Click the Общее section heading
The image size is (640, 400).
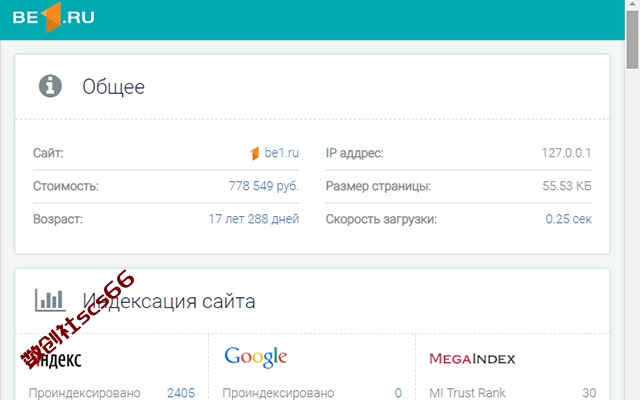coord(113,87)
